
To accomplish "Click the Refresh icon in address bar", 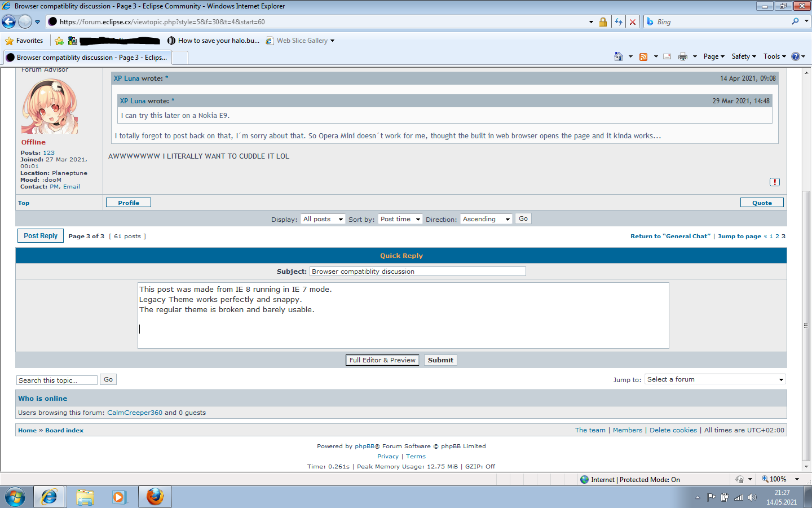I will click(x=619, y=22).
